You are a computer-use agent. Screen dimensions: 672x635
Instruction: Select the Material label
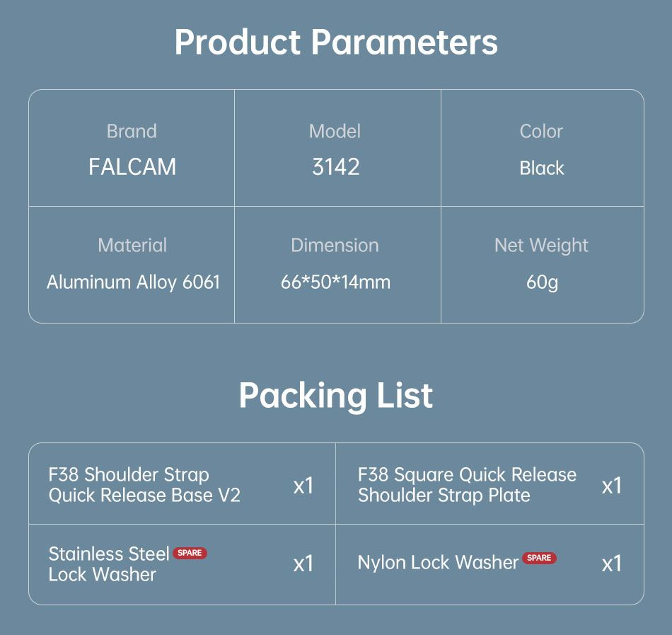point(132,246)
